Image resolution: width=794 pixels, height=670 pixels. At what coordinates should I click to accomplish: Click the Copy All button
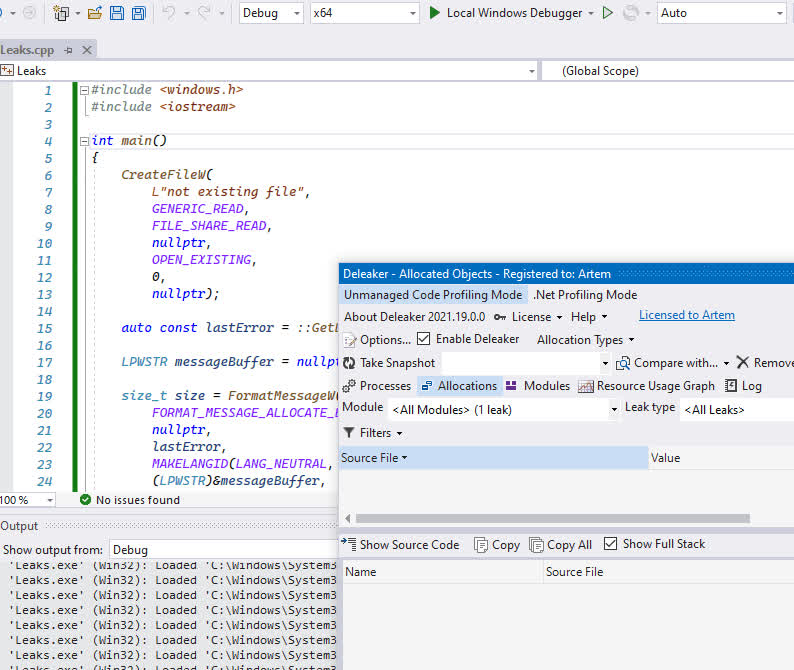(561, 545)
